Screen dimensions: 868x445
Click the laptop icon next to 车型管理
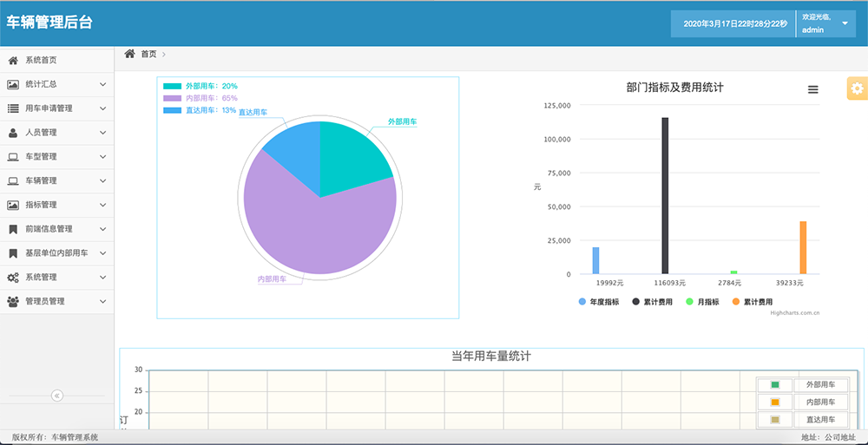[13, 157]
